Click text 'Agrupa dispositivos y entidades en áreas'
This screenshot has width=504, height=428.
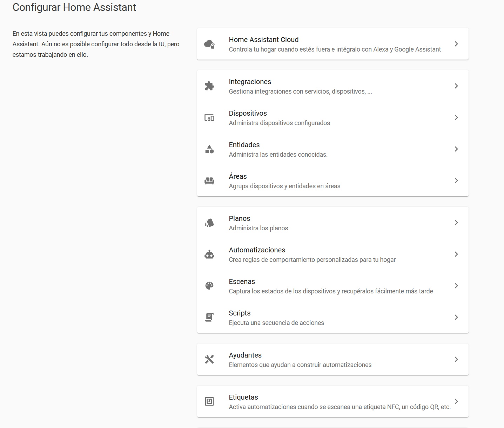(x=285, y=186)
